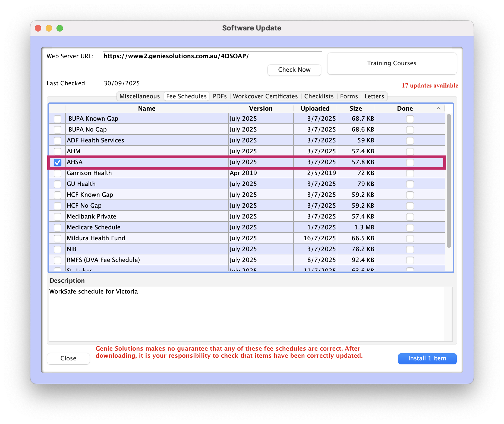This screenshot has width=504, height=424.
Task: Open the Letters tab
Action: point(374,96)
